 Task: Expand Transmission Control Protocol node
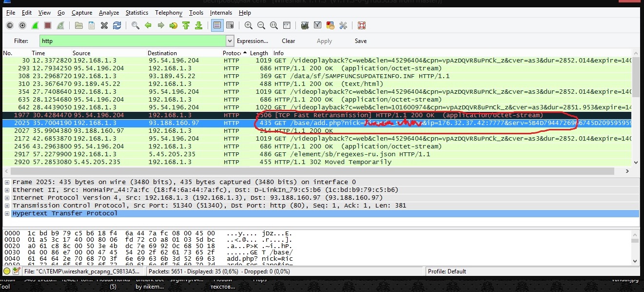tap(7, 206)
